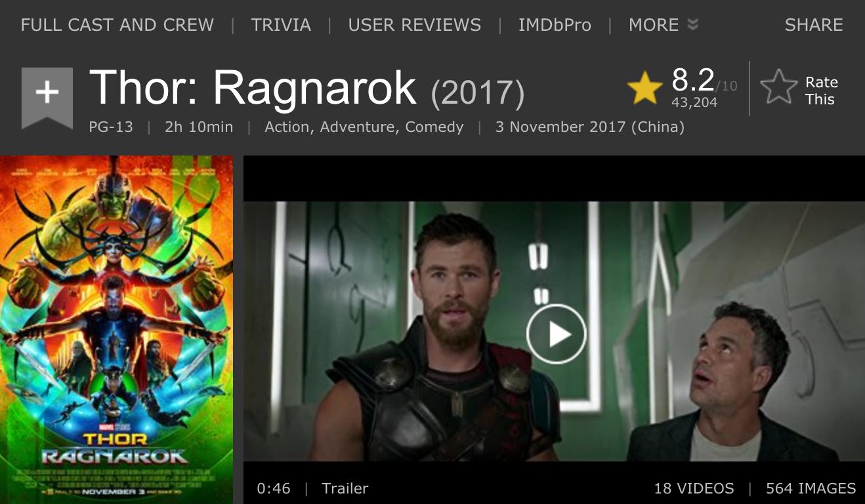The image size is (865, 504).
Task: Play the trailer using the circular play button
Action: [x=556, y=334]
